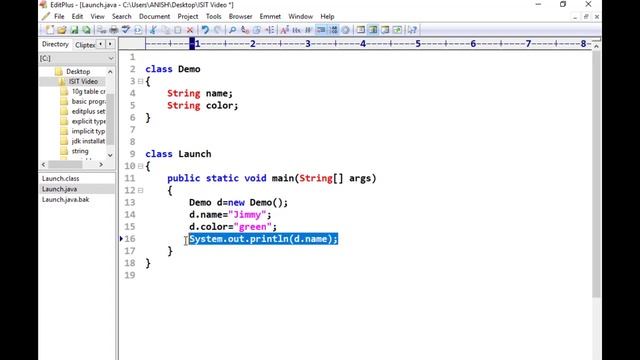Open Find with the magnifier icon
This screenshot has height=360, width=640.
coord(232,30)
